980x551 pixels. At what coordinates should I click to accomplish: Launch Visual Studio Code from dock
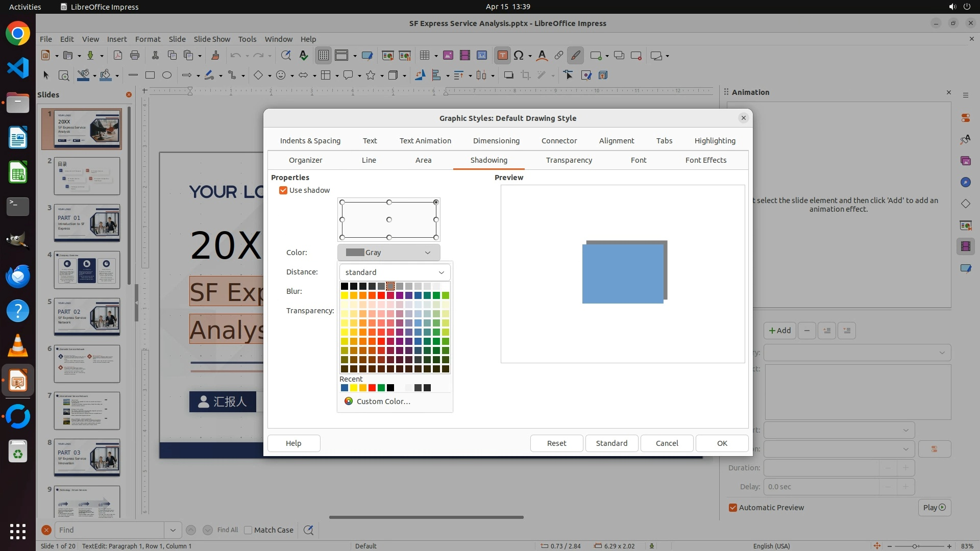(18, 68)
